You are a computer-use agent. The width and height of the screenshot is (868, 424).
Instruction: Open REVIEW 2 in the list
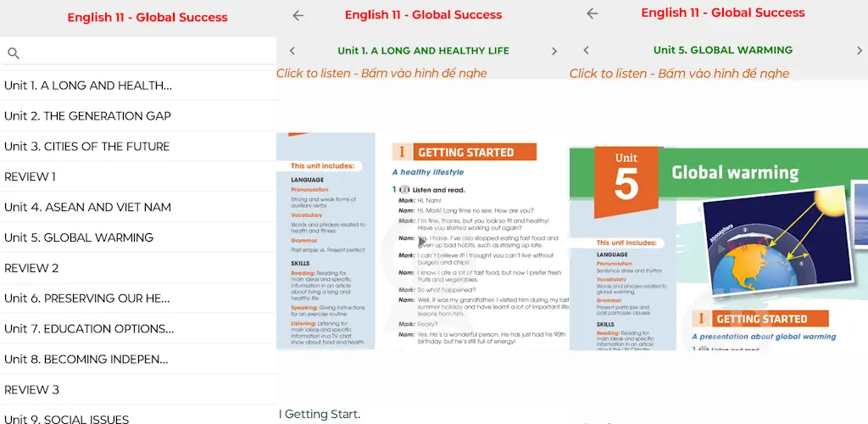click(138, 268)
